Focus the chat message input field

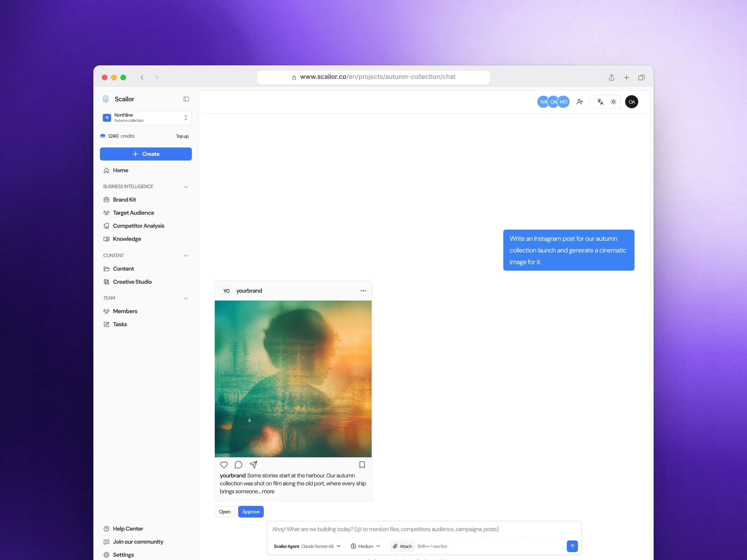point(424,529)
